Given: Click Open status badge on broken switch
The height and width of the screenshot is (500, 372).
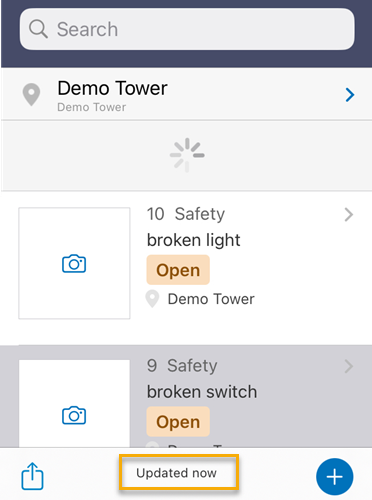Looking at the screenshot, I should click(178, 422).
